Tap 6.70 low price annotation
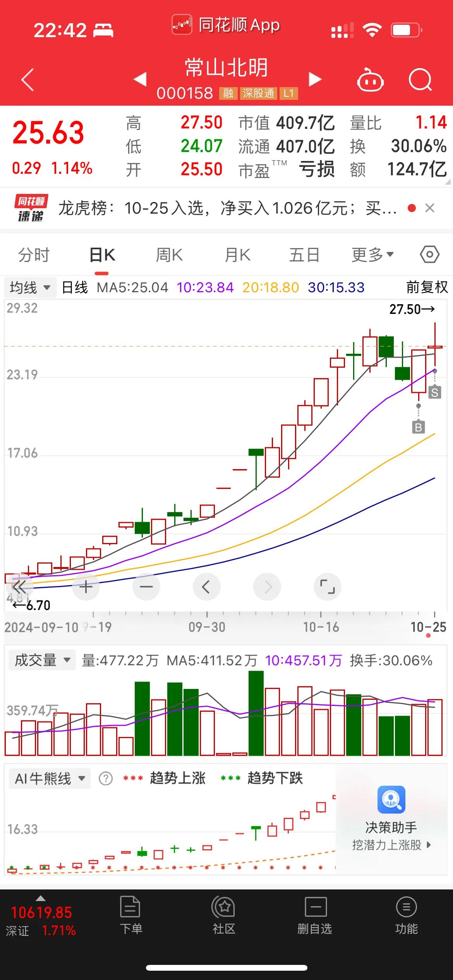Viewport: 453px width, 980px height. pos(31,605)
